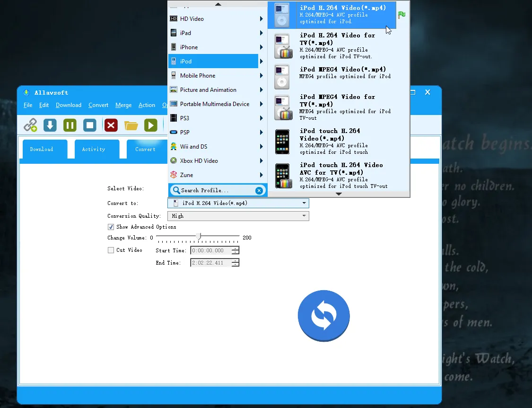Click the red X delete toolbar icon

pos(111,125)
